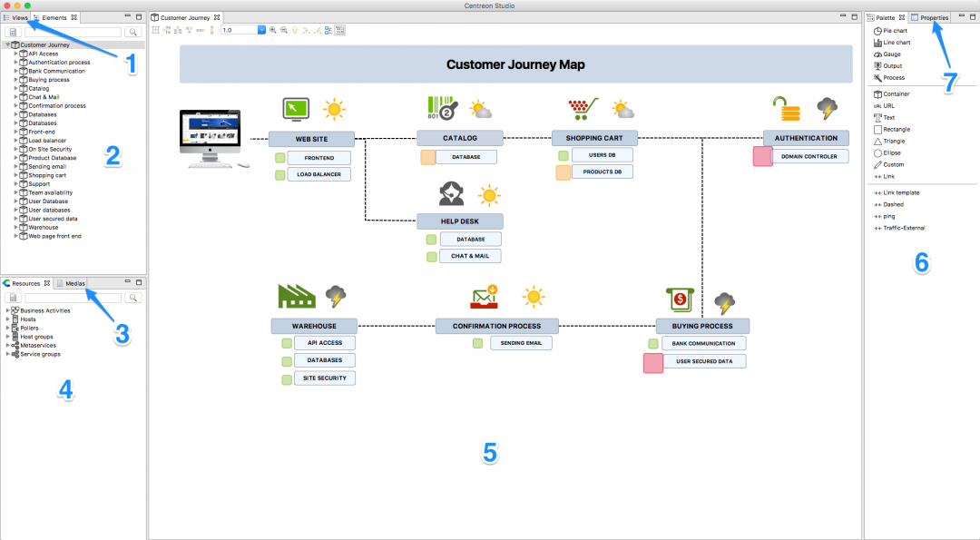Pick the Rectangle shape tool
The image size is (980, 540).
896,129
